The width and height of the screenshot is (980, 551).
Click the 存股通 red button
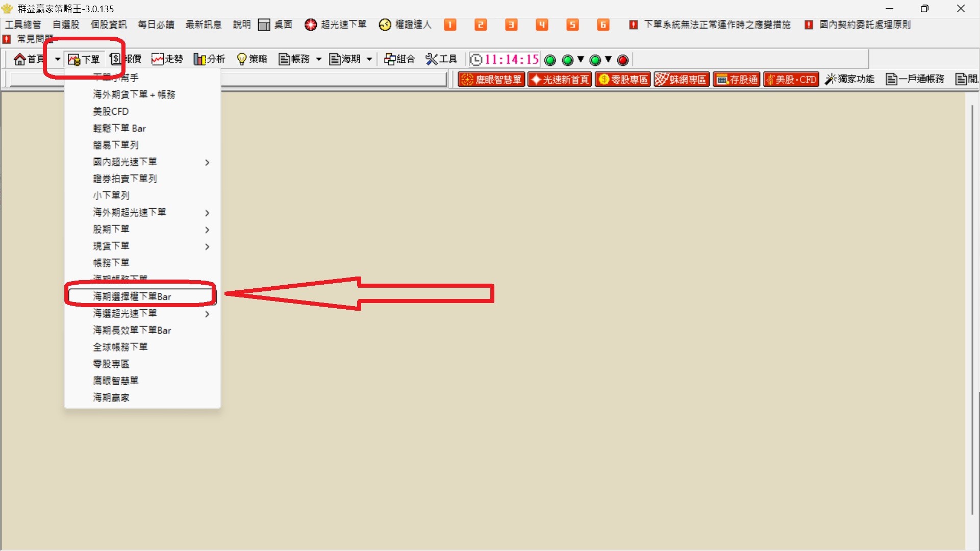(737, 79)
